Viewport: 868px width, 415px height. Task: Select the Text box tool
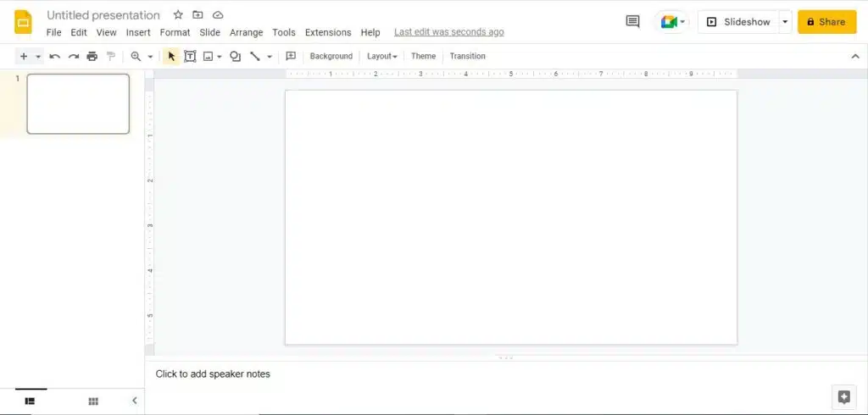190,57
